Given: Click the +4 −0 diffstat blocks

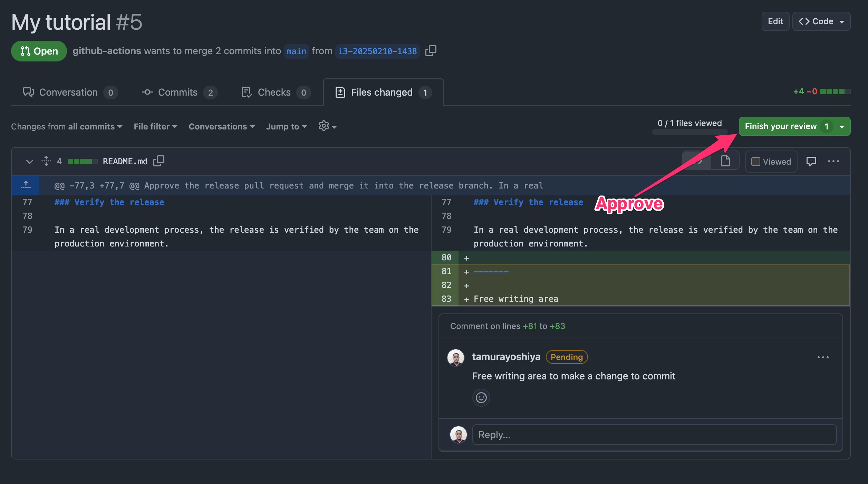Looking at the screenshot, I should pyautogui.click(x=835, y=91).
